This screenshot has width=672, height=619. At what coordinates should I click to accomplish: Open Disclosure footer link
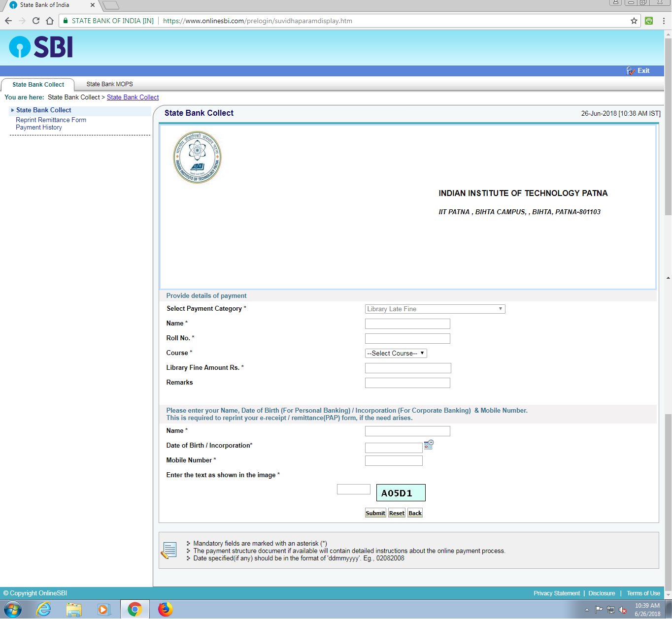click(602, 593)
